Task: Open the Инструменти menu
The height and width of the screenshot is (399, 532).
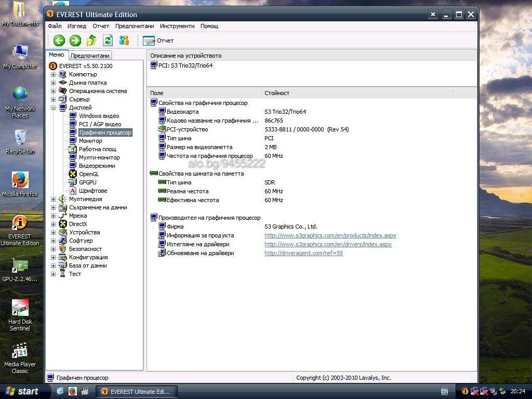Action: click(177, 26)
